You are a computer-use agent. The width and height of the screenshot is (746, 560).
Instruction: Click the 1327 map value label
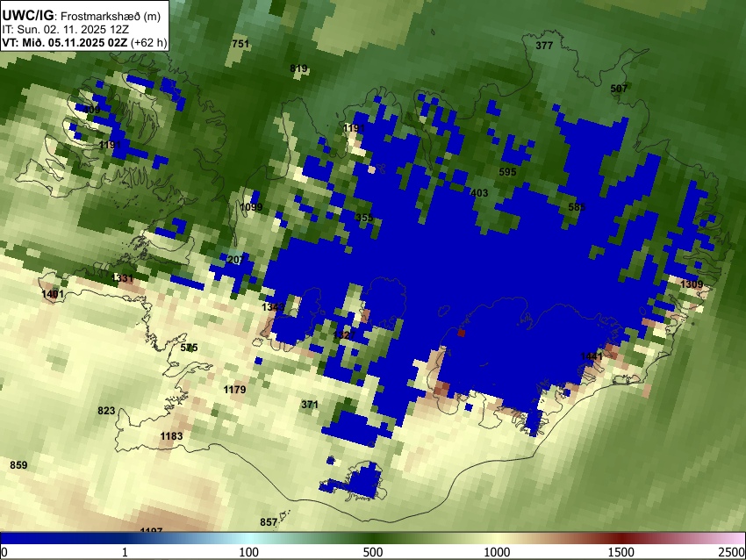pos(344,335)
